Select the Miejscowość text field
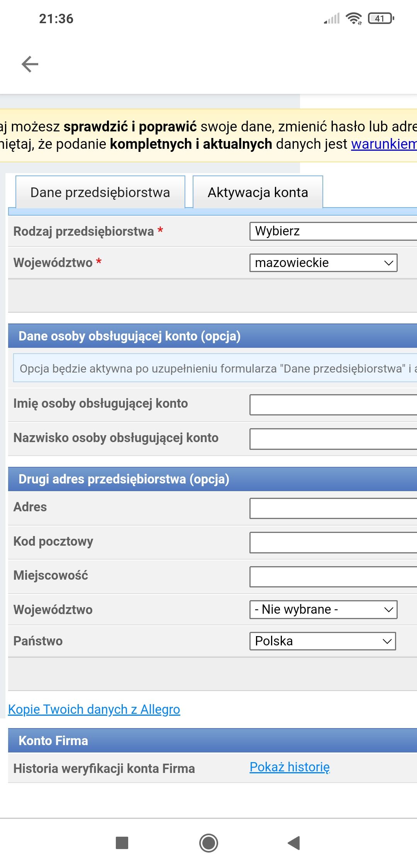Image resolution: width=417 pixels, height=868 pixels. [332, 575]
